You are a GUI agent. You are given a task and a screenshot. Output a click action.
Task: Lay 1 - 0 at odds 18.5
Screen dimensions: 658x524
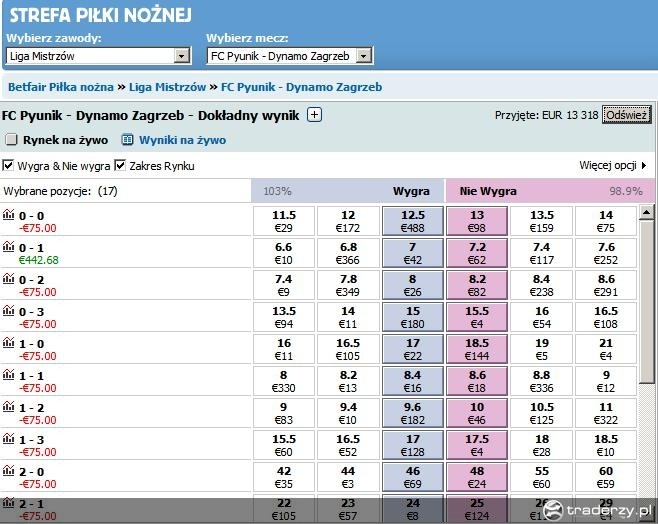pos(477,349)
